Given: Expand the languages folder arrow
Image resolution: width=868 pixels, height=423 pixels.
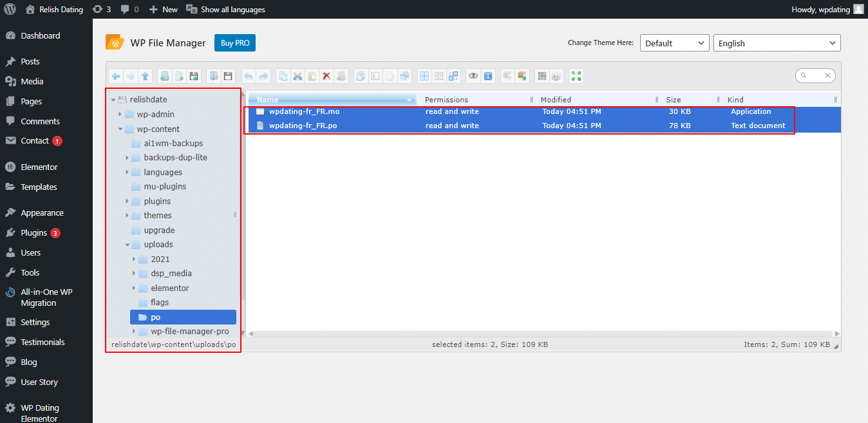Looking at the screenshot, I should tap(127, 173).
